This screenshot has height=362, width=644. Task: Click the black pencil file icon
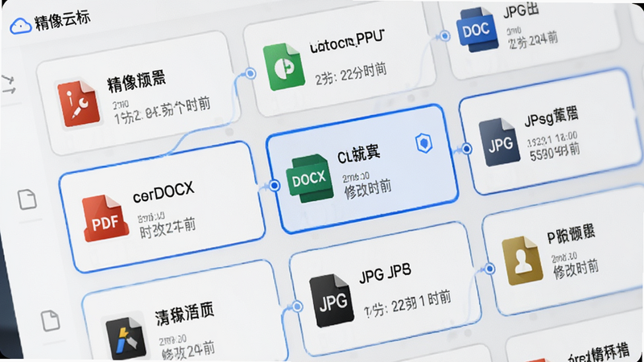click(x=126, y=339)
